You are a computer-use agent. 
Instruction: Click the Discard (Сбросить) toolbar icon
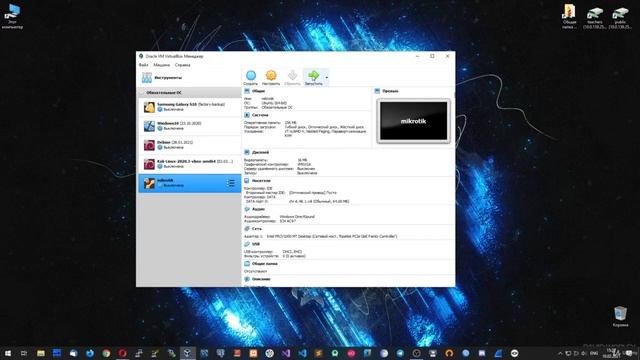click(x=292, y=76)
